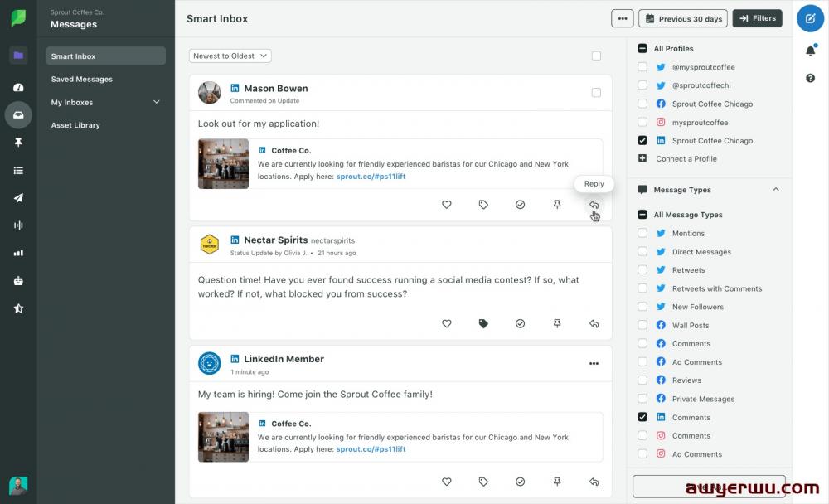Select Mason Bowen's message checkbox
The image size is (829, 504).
pyautogui.click(x=596, y=93)
